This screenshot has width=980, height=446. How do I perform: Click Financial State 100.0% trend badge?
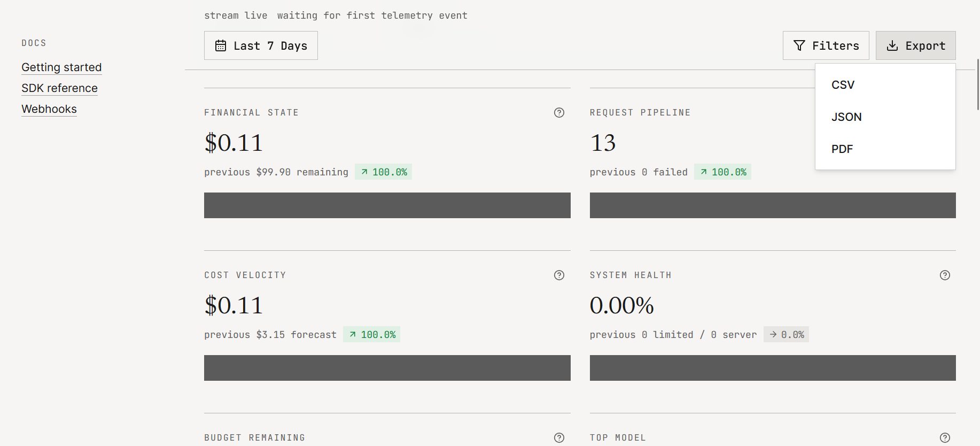(384, 172)
